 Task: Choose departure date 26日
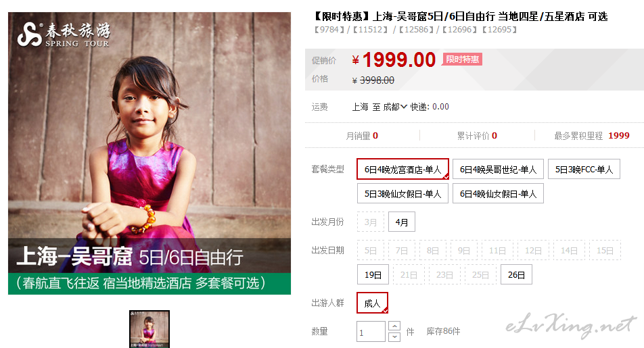pyautogui.click(x=516, y=274)
